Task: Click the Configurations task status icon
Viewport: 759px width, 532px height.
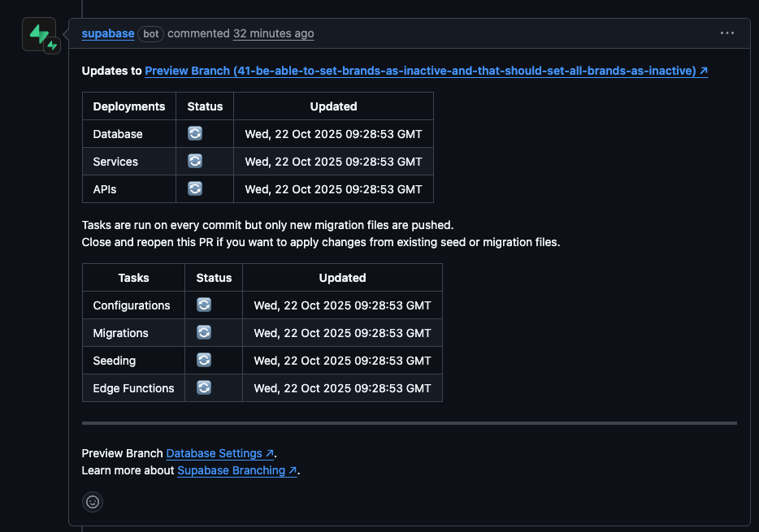Action: [x=204, y=305]
